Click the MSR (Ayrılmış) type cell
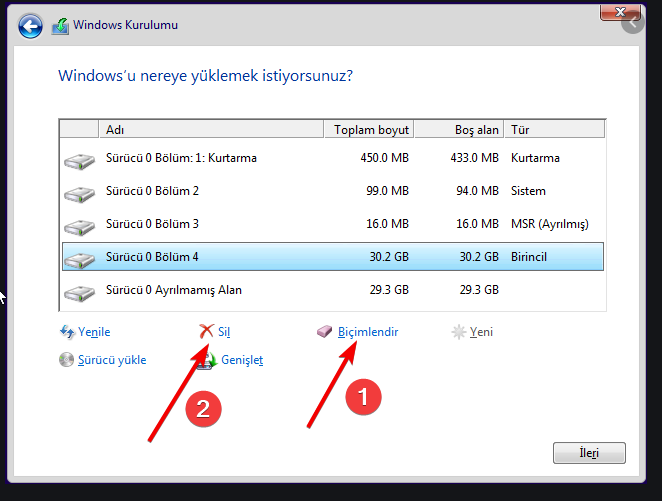Screen dimensions: 662x501 pos(550,224)
